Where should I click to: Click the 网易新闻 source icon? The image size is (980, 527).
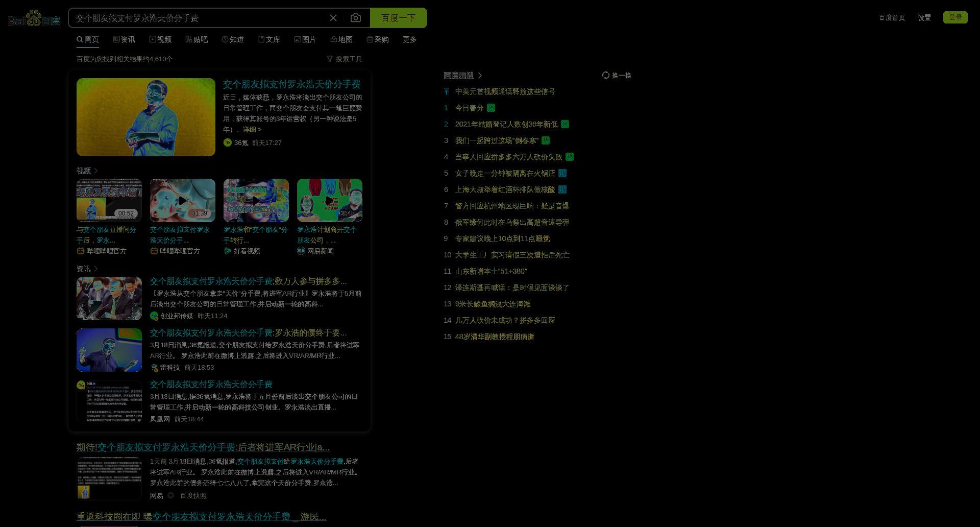(301, 251)
